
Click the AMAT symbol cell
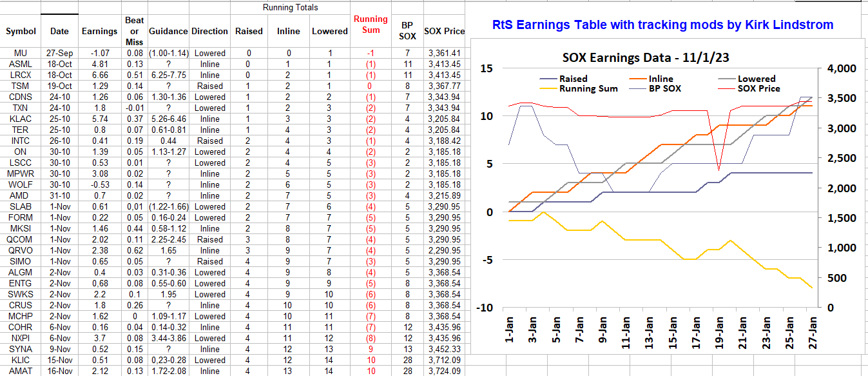[x=21, y=371]
